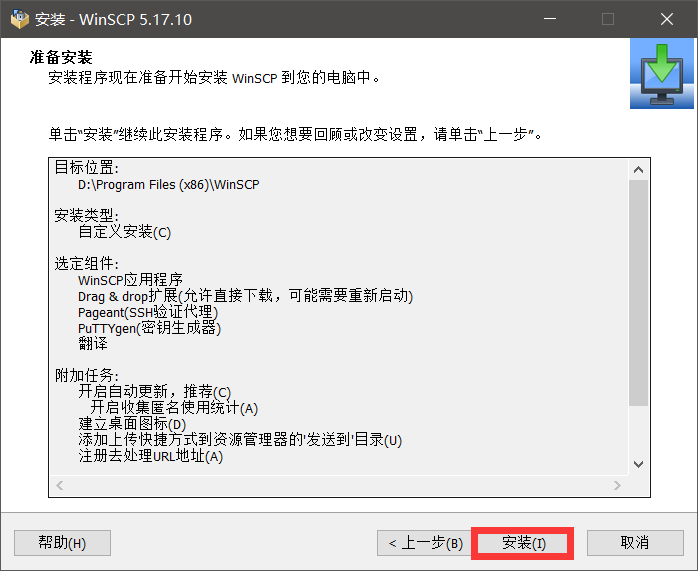Minimize the WinSCP setup window
This screenshot has width=698, height=571.
550,19
